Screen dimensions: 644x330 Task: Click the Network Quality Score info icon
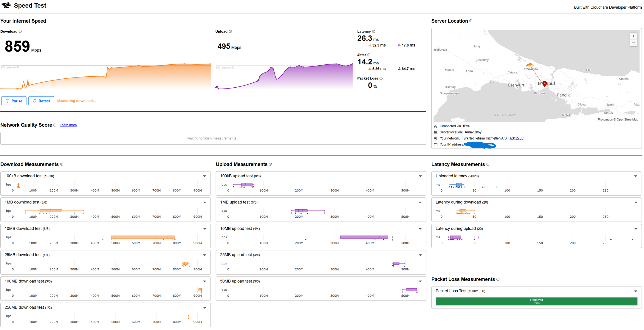(55, 125)
